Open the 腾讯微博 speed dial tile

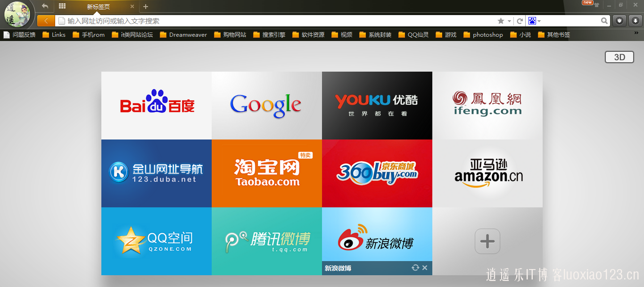(x=267, y=241)
